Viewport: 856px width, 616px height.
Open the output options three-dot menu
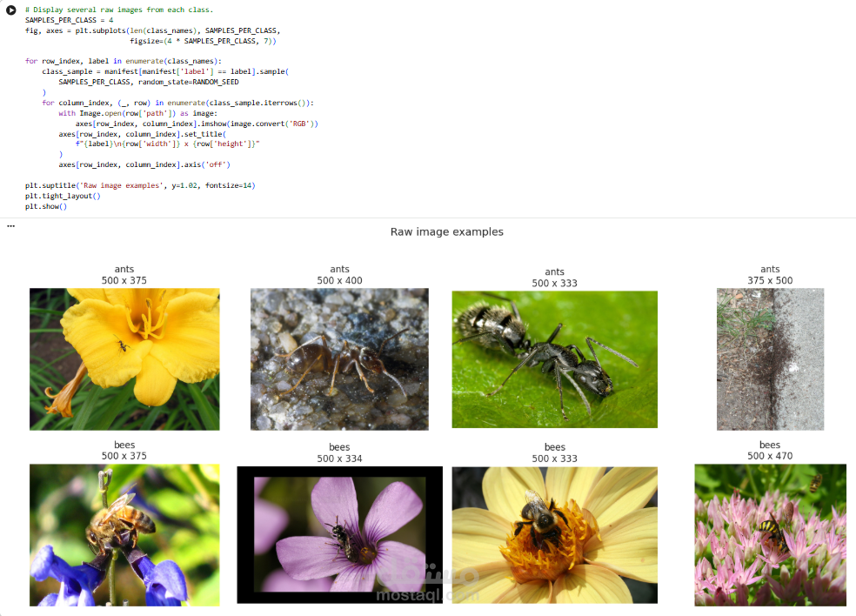pyautogui.click(x=11, y=225)
